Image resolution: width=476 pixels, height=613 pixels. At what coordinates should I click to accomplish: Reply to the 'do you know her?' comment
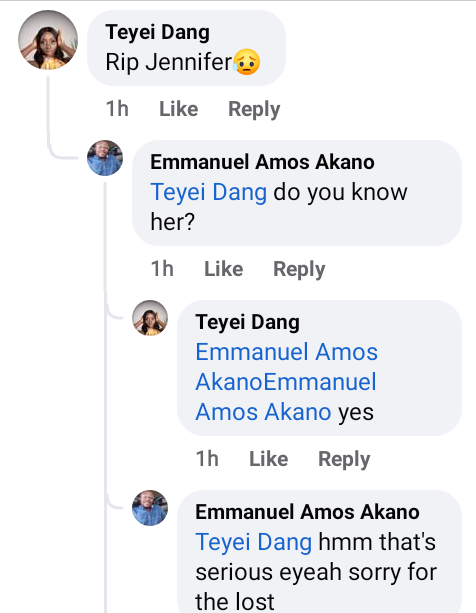[x=299, y=269]
